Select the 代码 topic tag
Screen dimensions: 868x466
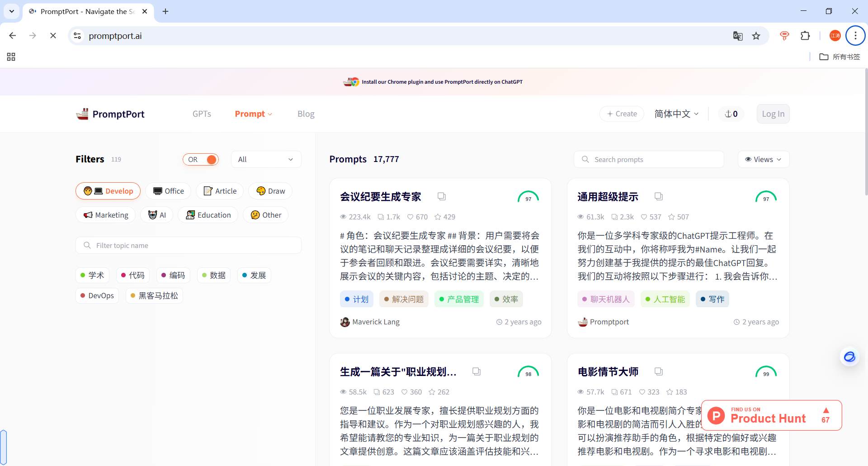point(132,275)
